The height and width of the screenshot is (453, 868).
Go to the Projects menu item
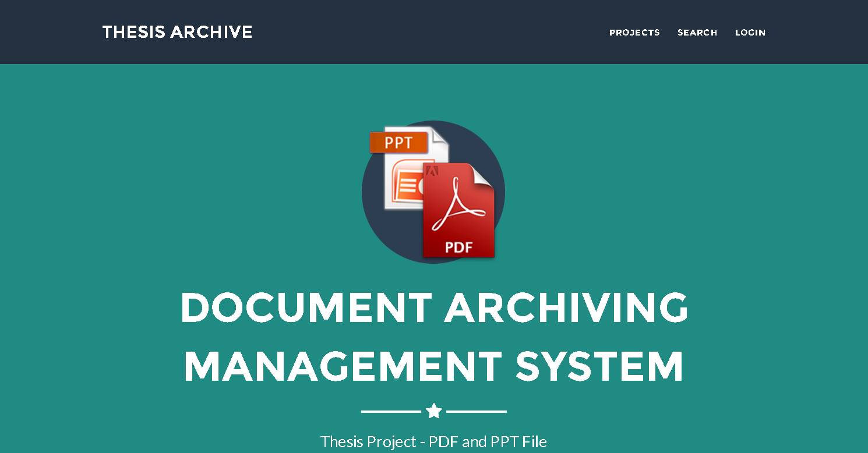[634, 33]
